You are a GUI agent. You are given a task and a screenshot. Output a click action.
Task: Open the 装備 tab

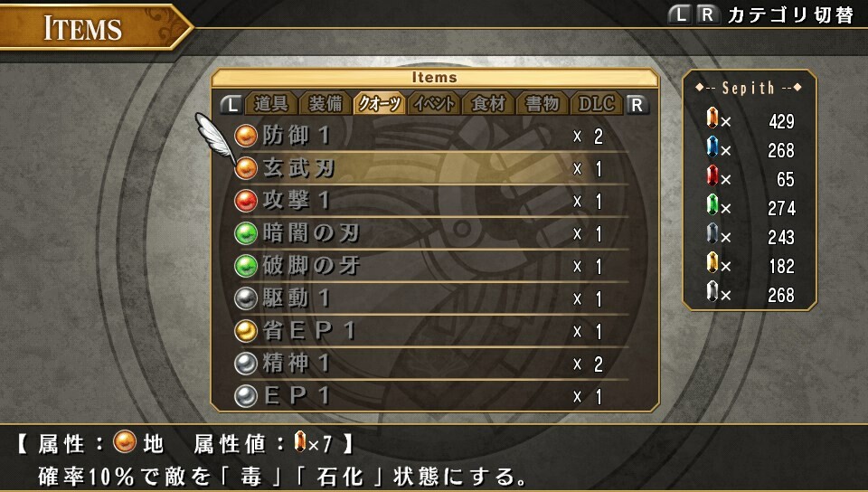coord(325,103)
